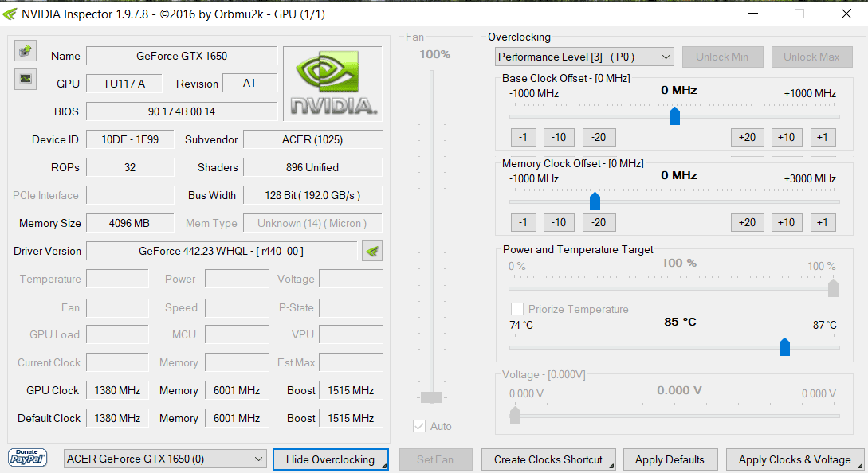
Task: Click the Base Clock Offset slider thumb
Action: (x=674, y=115)
